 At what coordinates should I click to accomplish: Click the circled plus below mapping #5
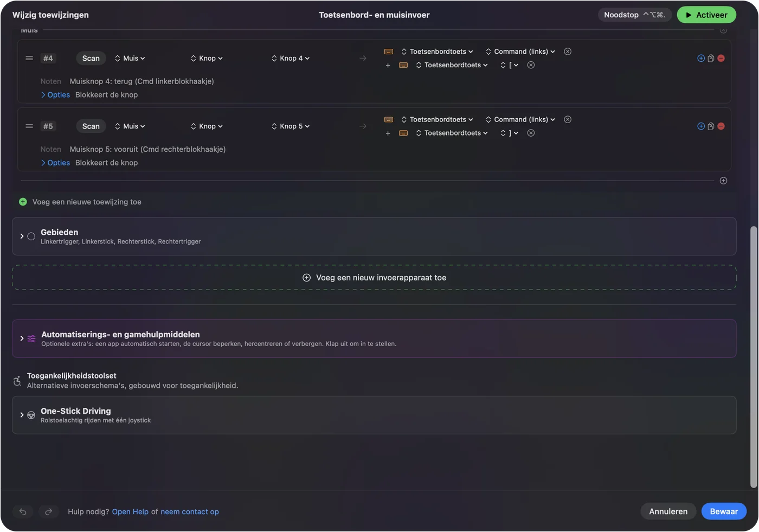723,181
